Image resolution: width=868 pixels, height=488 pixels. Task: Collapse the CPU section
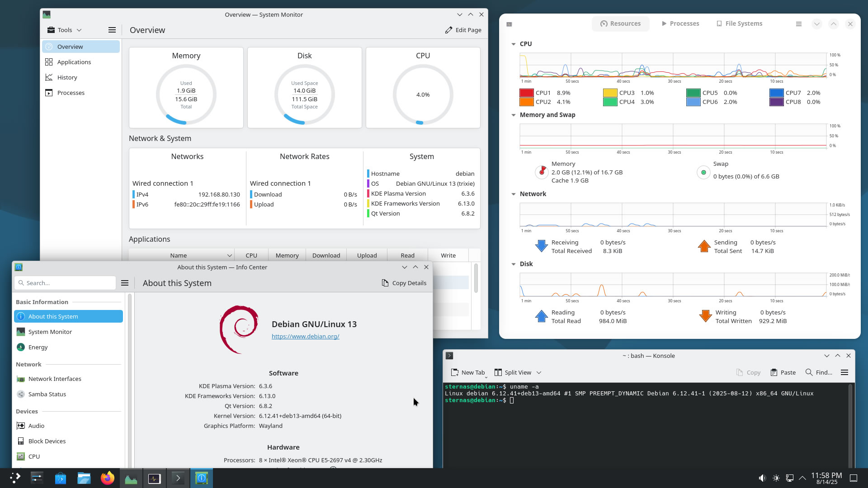point(514,44)
